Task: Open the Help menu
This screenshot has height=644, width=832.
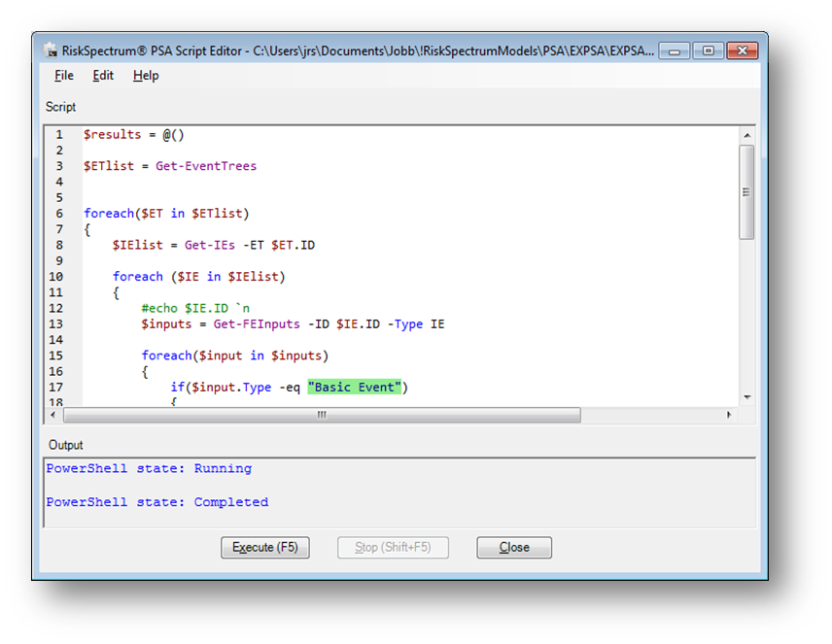Action: tap(146, 76)
